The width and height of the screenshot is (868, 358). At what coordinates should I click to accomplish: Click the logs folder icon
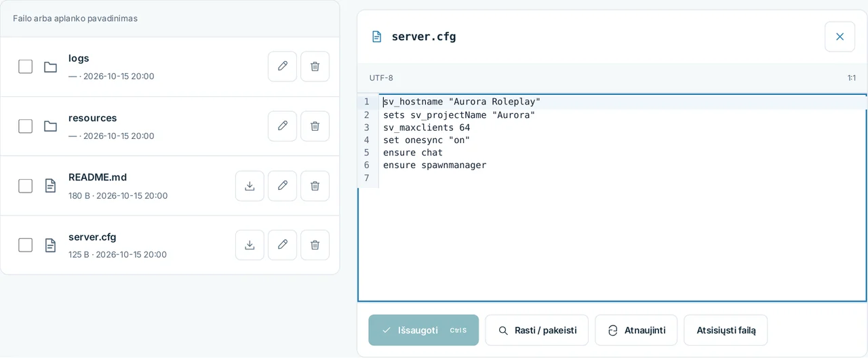50,66
